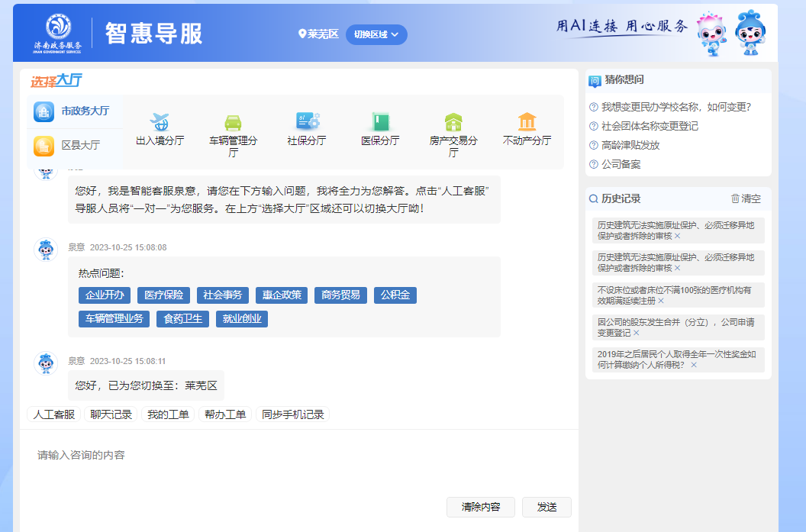
Task: Click the 发送 button
Action: pos(546,507)
